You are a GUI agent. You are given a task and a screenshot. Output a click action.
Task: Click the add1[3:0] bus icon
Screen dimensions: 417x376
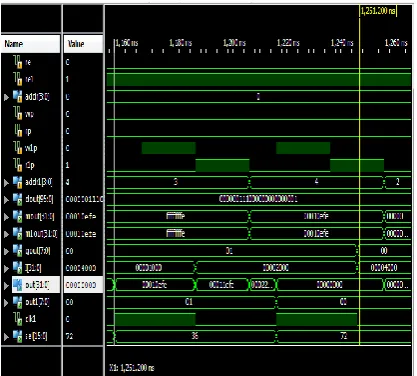tap(18, 182)
